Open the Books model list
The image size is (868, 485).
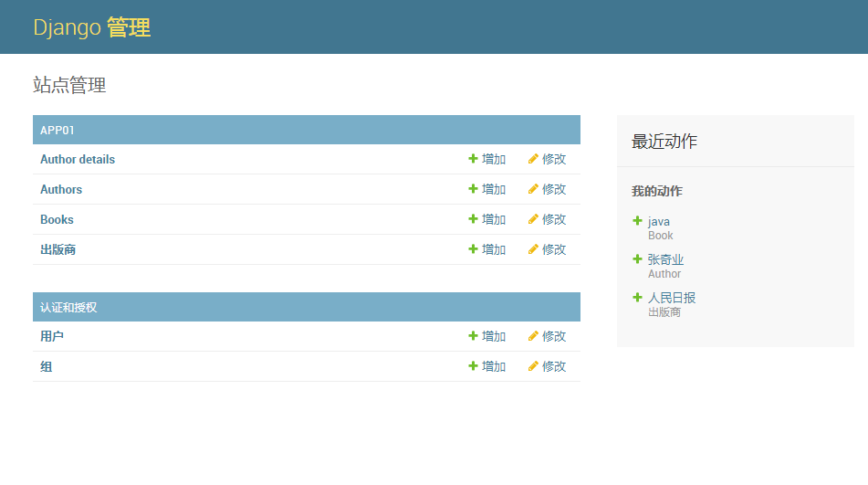click(x=57, y=219)
